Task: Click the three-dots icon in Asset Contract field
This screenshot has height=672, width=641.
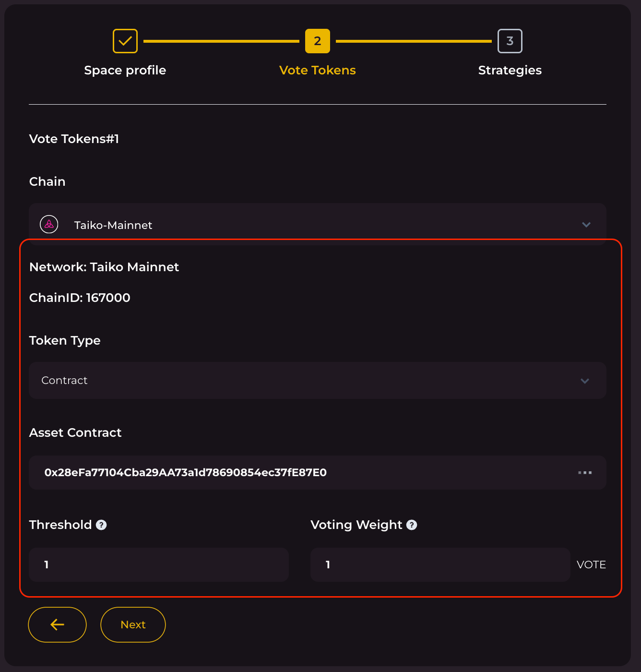Action: 584,473
